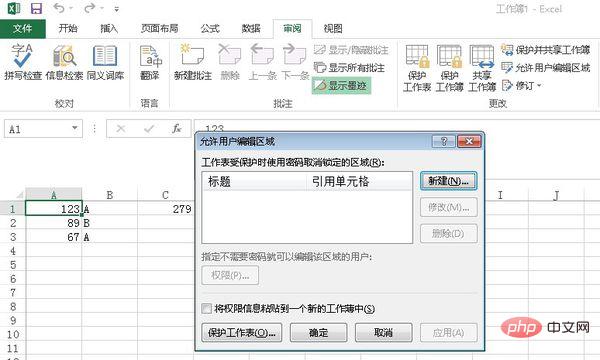
Task: Click 允许用户编辑区域 in ribbon
Action: point(546,68)
